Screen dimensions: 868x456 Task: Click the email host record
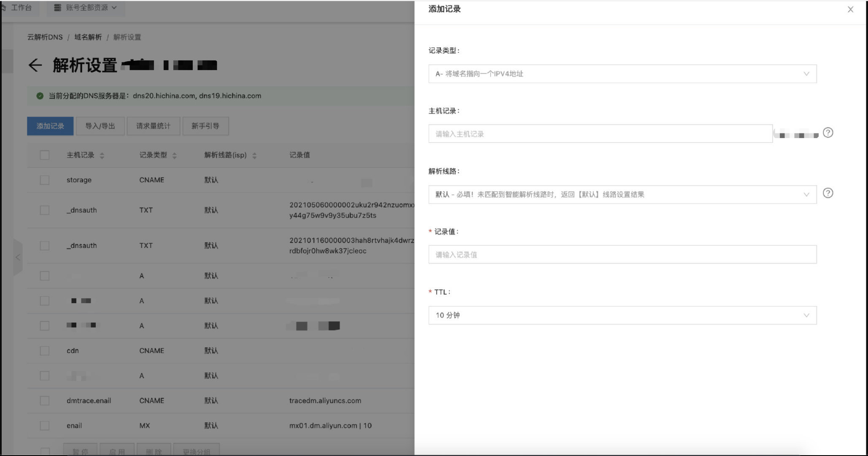(74, 425)
